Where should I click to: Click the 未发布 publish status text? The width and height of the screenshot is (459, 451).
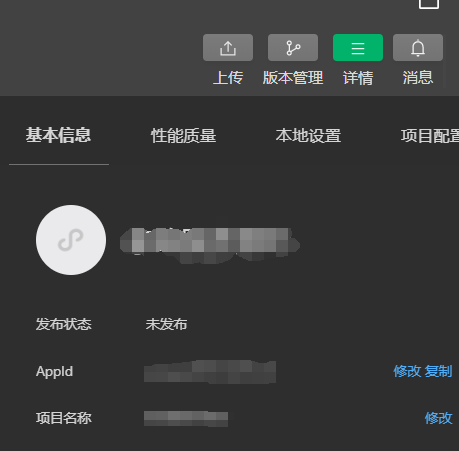(x=166, y=324)
